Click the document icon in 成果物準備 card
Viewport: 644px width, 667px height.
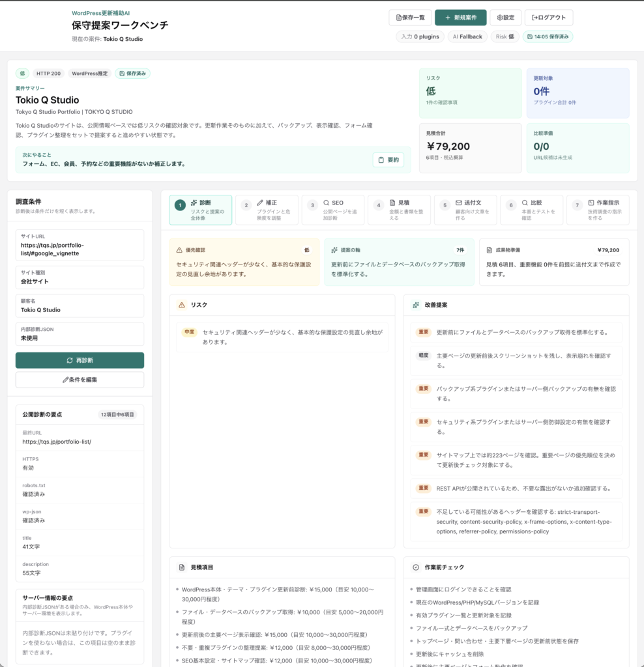489,250
